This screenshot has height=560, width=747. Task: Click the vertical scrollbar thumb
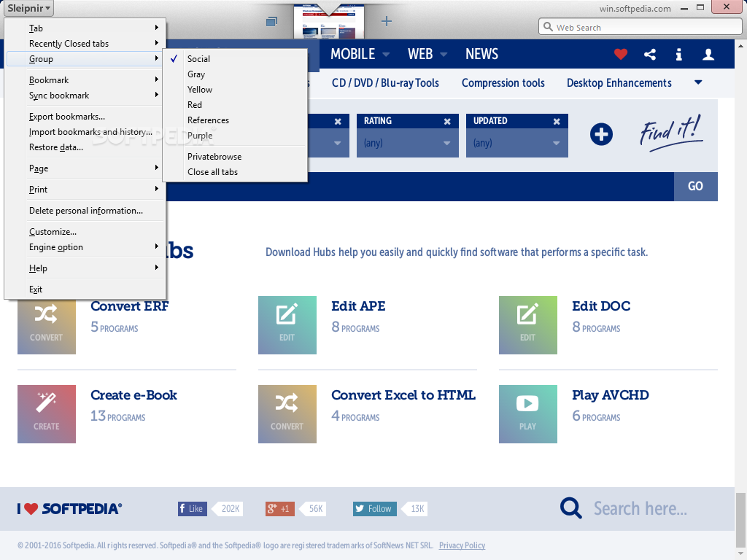coord(741,520)
